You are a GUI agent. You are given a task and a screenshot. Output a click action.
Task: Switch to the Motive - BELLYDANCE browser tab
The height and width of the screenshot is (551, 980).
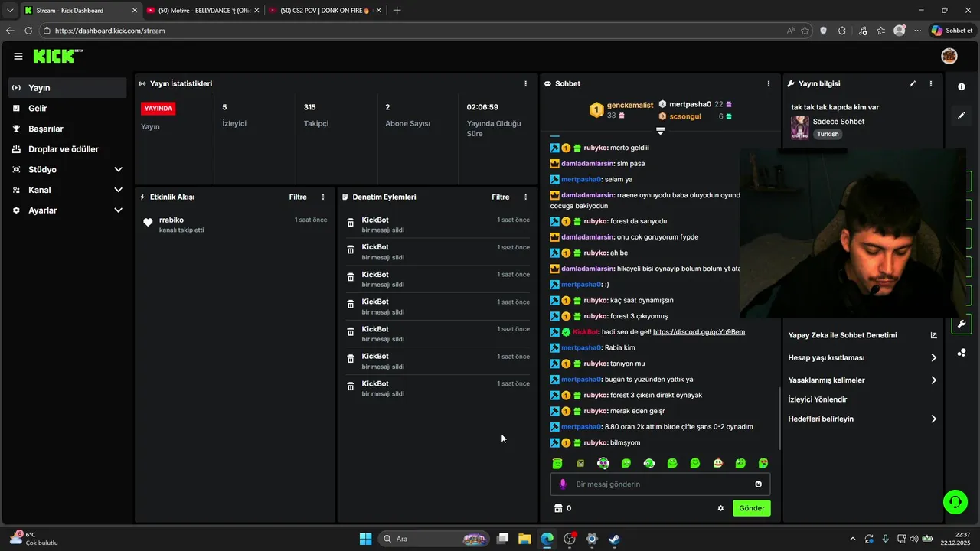pyautogui.click(x=202, y=11)
